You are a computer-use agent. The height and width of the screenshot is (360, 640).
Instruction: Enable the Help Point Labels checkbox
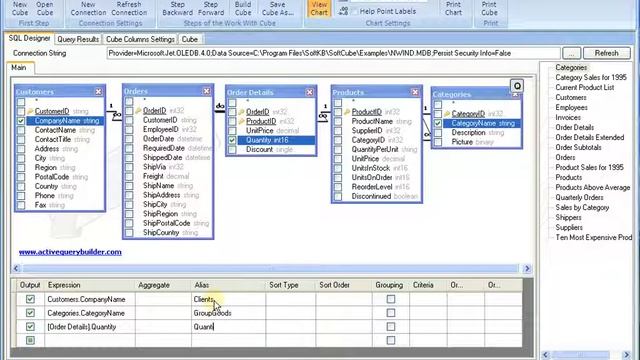(x=354, y=11)
